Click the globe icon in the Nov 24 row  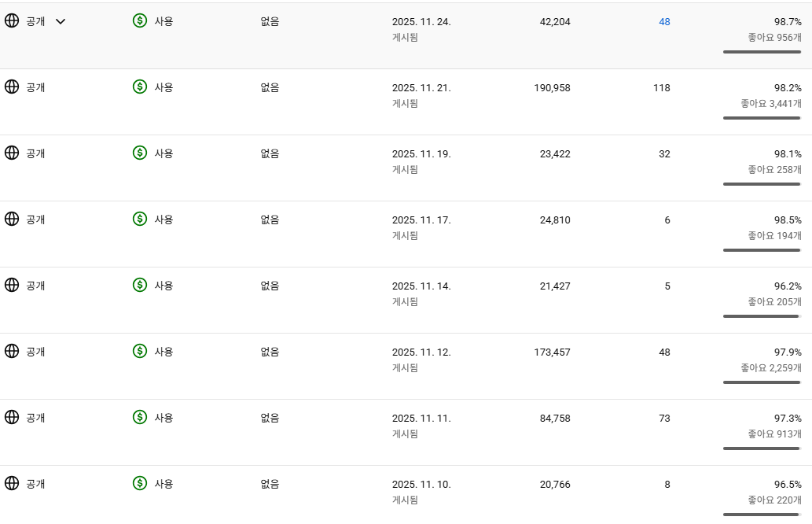tap(12, 21)
